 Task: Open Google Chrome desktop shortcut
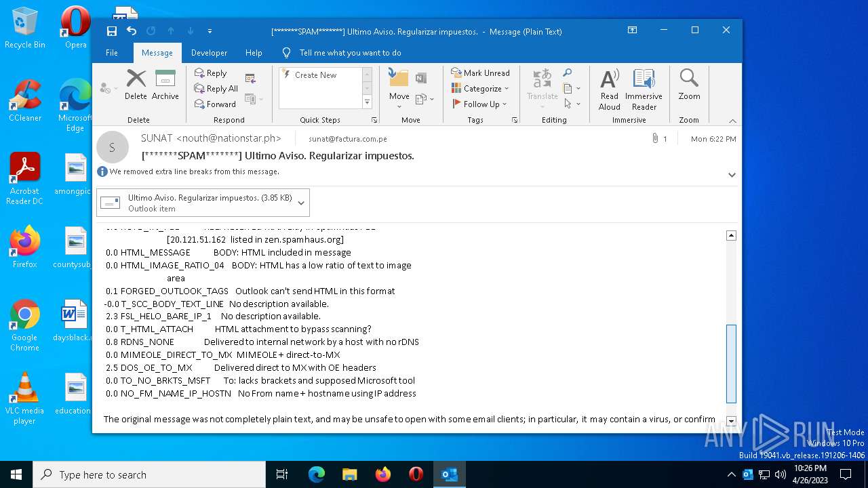click(24, 325)
